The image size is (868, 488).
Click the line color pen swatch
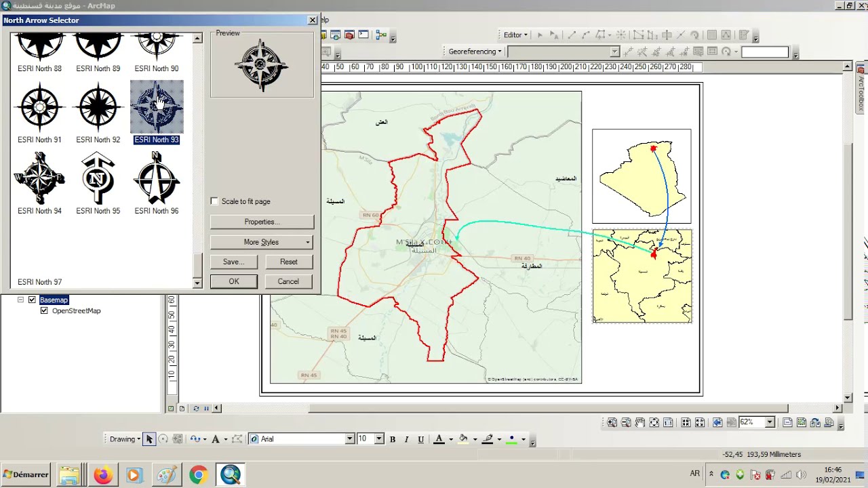488,439
